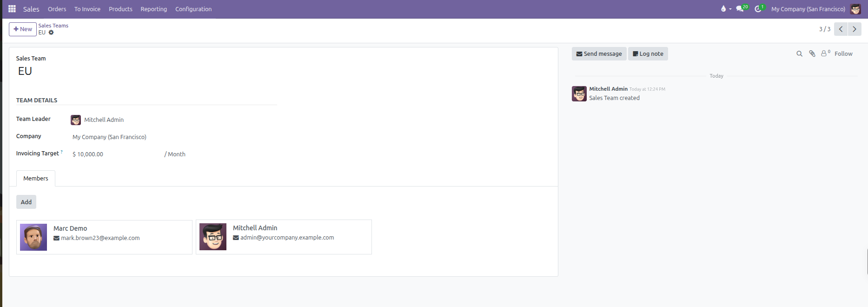Open the activities clock icon
The width and height of the screenshot is (868, 307).
(759, 9)
